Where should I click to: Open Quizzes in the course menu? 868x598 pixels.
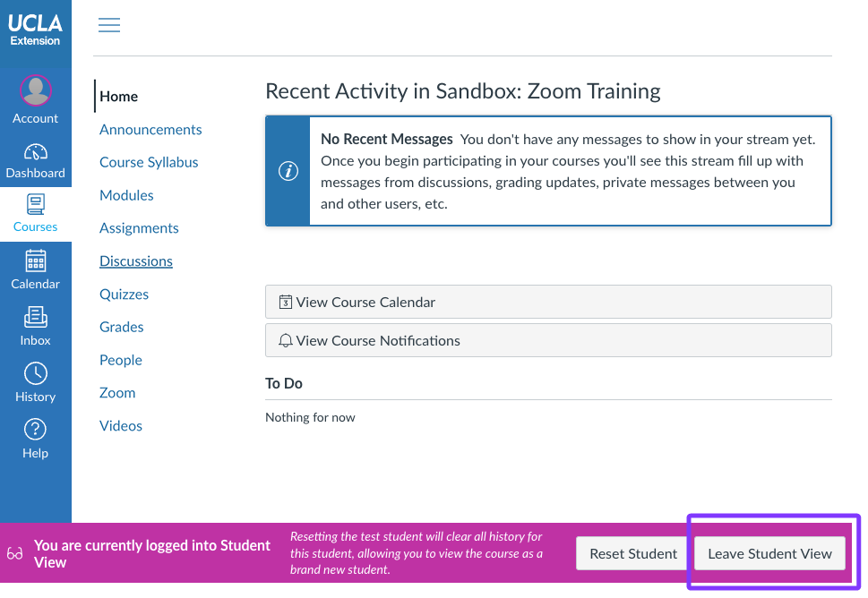[124, 295]
